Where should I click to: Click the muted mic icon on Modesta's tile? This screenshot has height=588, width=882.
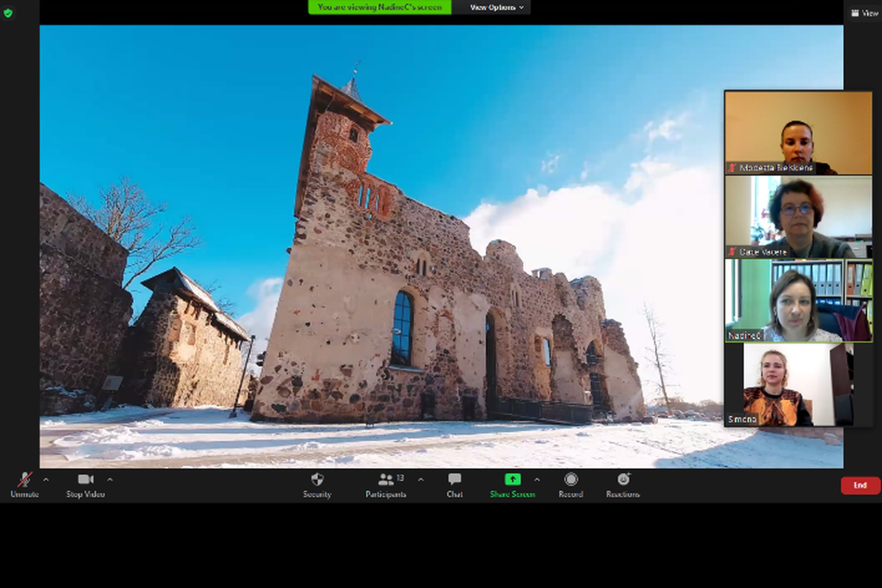click(732, 168)
